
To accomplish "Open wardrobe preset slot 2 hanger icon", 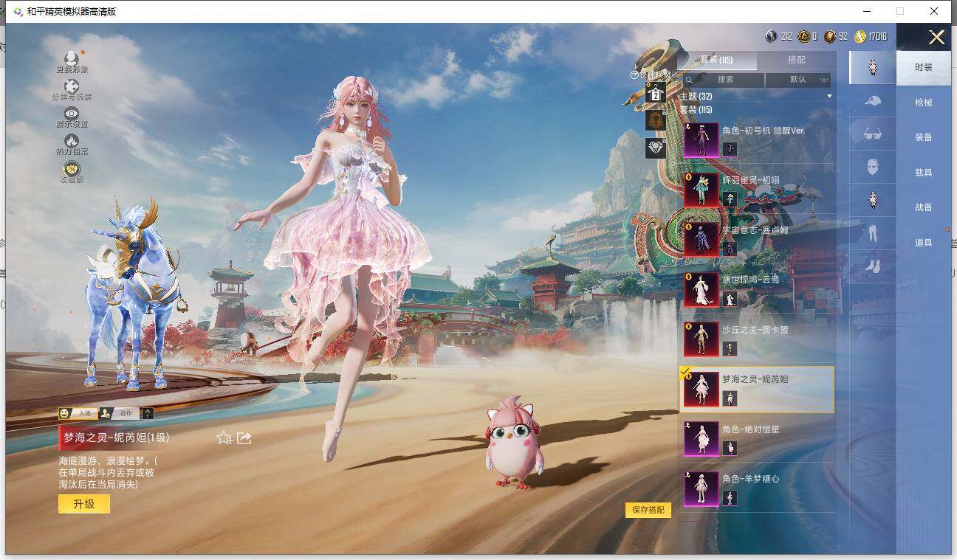I will 655,93.
